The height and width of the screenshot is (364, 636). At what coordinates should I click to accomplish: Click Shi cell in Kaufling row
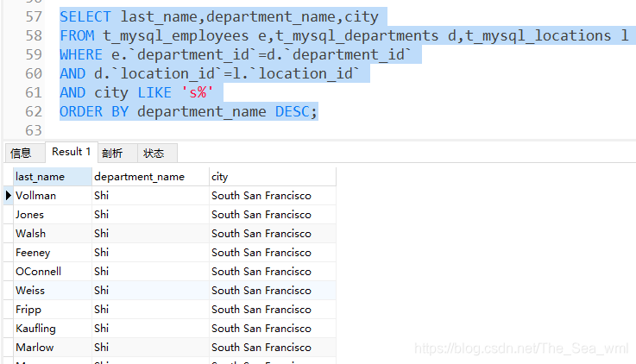pyautogui.click(x=150, y=329)
